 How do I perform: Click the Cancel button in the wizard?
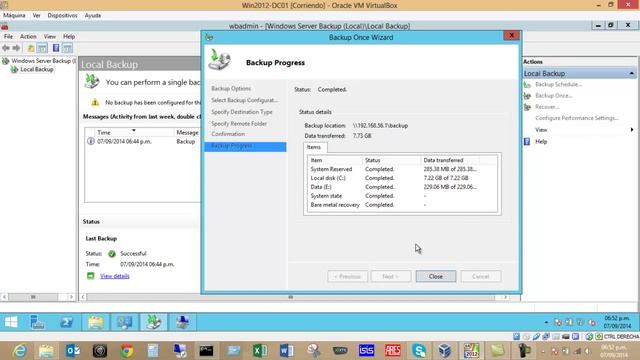coord(480,276)
